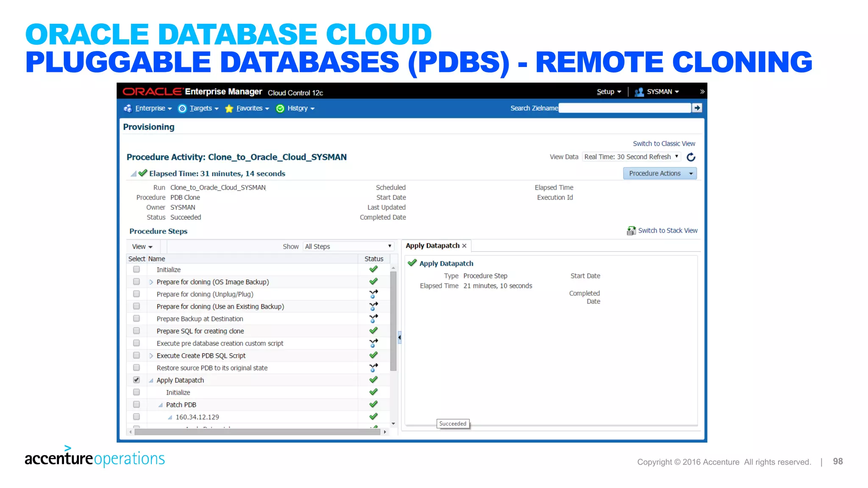This screenshot has height=488, width=868.
Task: Click the Favorites star icon
Action: [x=229, y=108]
